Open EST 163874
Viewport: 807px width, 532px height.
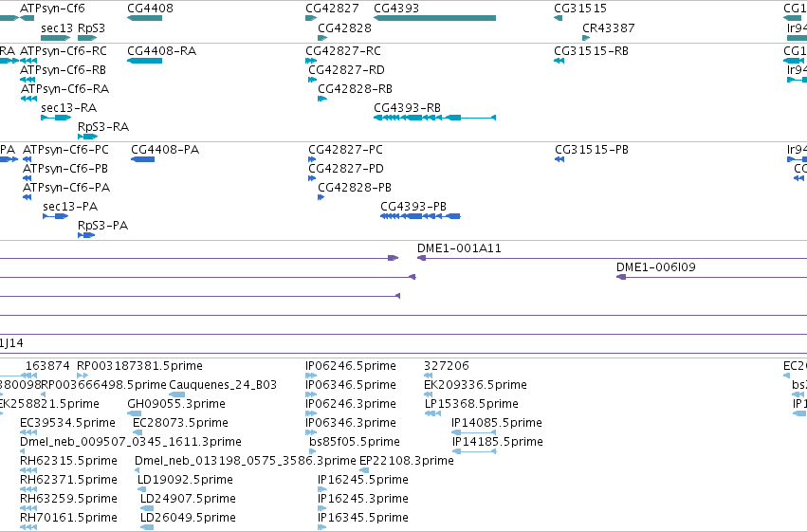(47, 366)
